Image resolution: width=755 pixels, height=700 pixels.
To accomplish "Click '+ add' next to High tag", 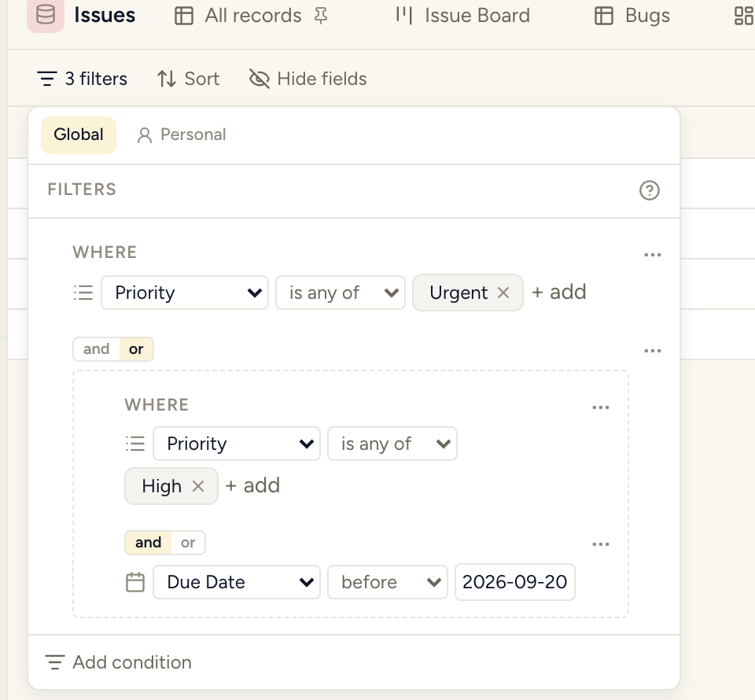I will 252,485.
